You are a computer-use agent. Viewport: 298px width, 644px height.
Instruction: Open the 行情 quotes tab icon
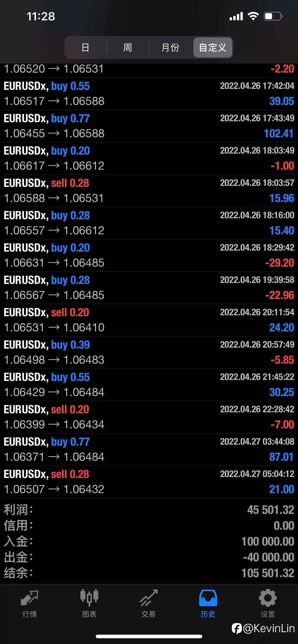[x=30, y=598]
